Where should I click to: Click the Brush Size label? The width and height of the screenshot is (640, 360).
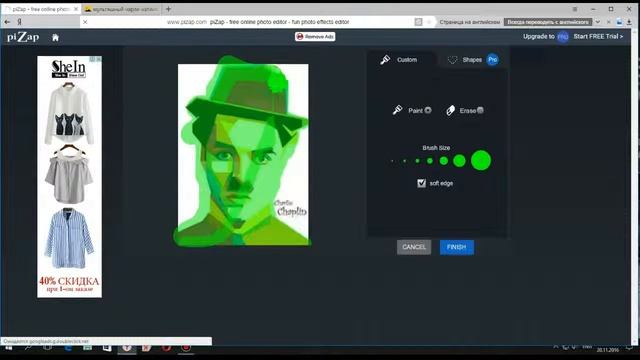(x=436, y=148)
